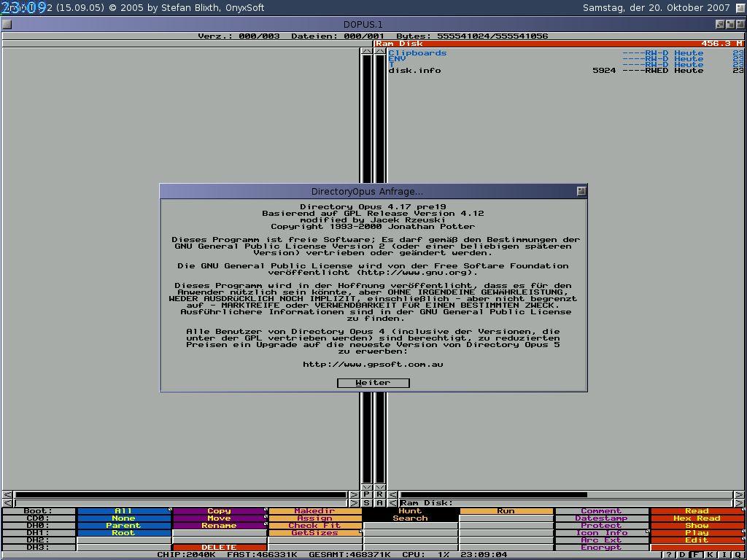
Task: Click the 'A' button between panes
Action: pos(379,503)
